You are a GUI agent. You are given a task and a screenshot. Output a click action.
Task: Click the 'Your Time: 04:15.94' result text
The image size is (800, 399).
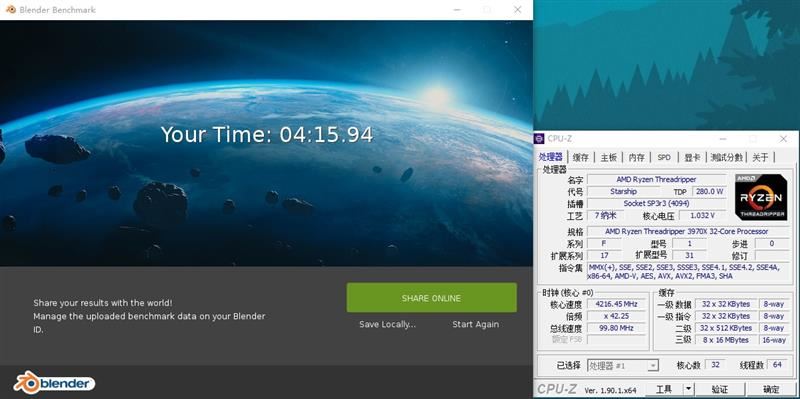(267, 135)
